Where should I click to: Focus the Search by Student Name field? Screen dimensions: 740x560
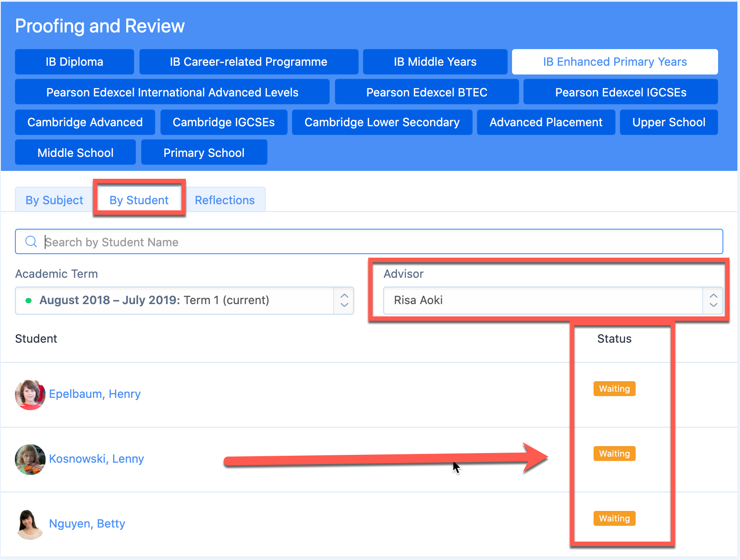pyautogui.click(x=369, y=241)
